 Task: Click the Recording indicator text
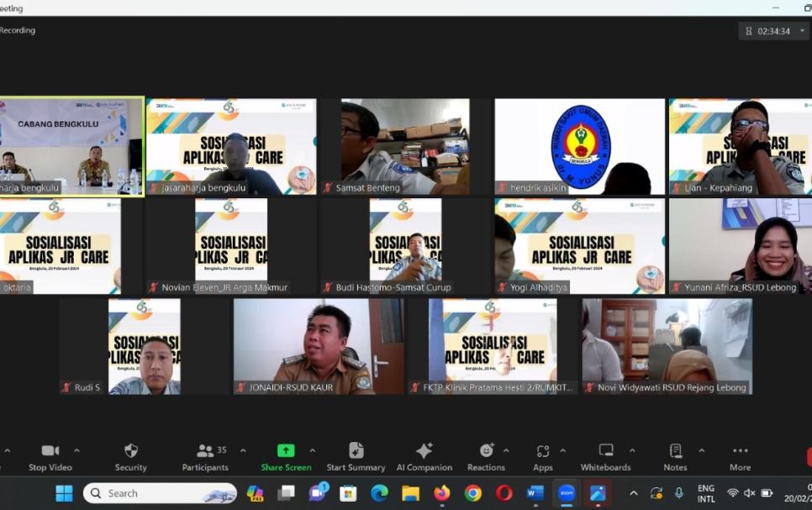(18, 30)
